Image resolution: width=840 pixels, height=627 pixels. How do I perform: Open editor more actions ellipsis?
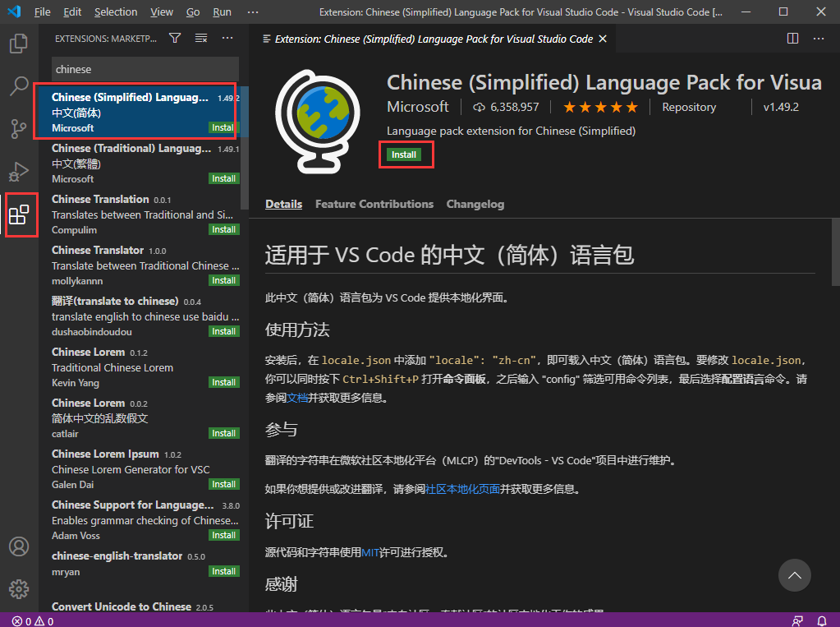[819, 39]
